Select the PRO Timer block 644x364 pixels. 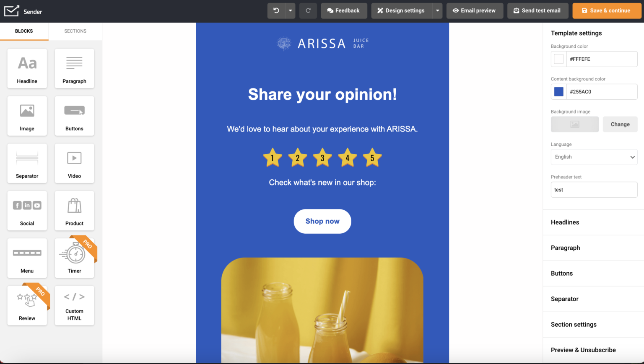coord(74,258)
